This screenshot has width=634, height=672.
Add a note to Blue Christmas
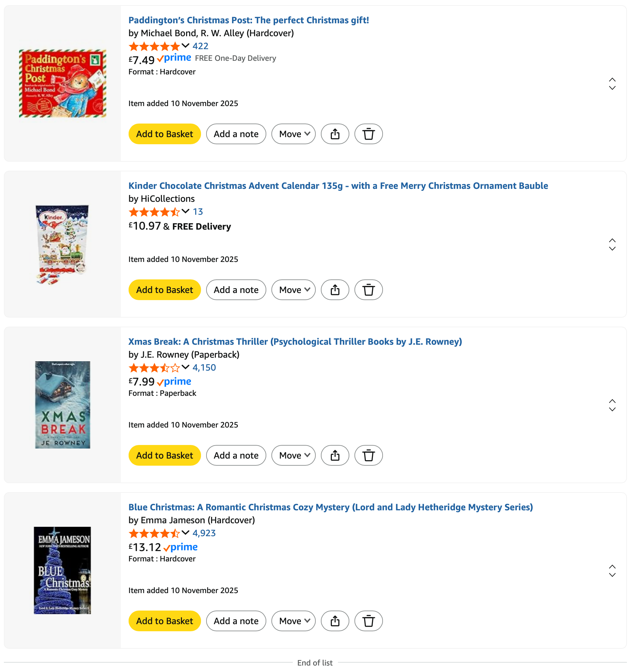point(236,621)
